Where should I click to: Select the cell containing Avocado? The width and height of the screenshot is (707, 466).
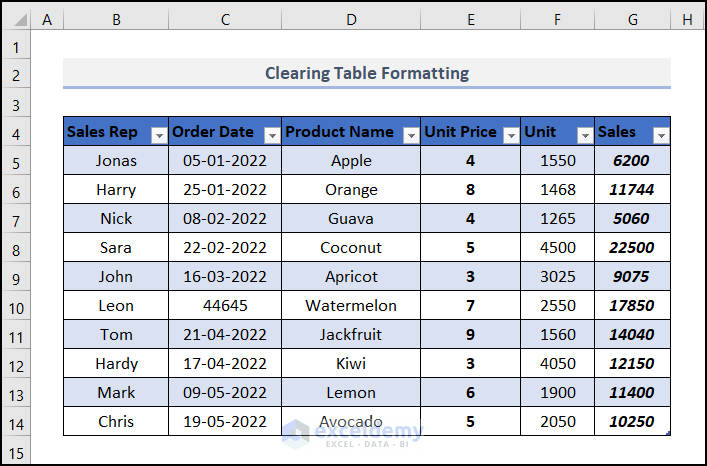pos(351,422)
